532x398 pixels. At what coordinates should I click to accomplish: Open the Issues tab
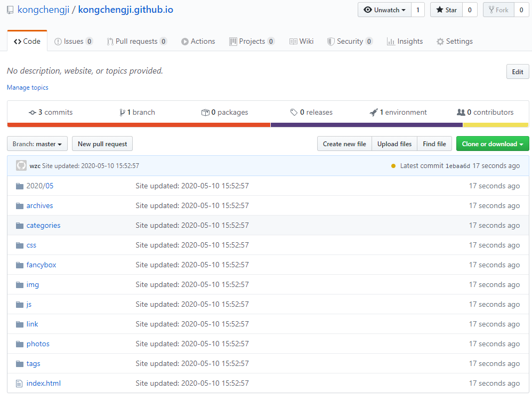[74, 42]
